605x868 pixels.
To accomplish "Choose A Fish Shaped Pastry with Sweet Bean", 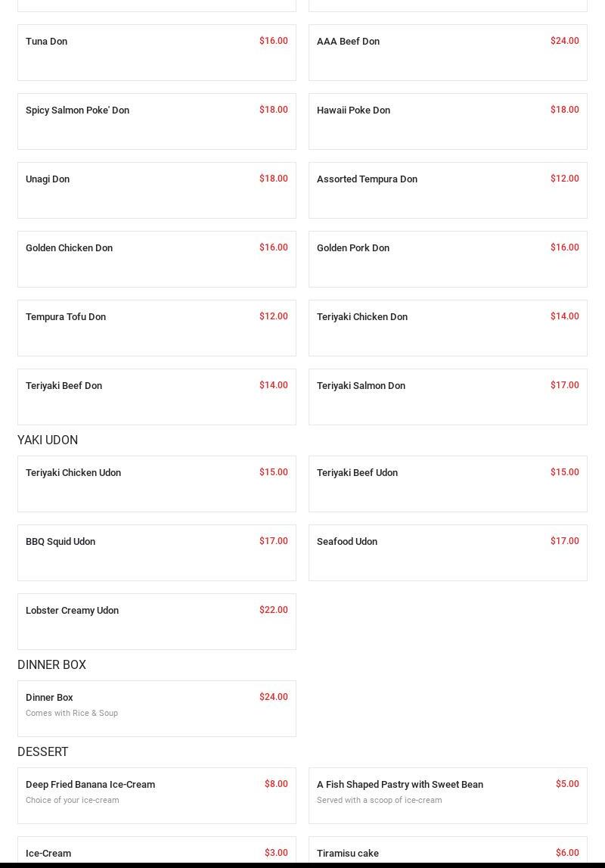I will pyautogui.click(x=448, y=795).
